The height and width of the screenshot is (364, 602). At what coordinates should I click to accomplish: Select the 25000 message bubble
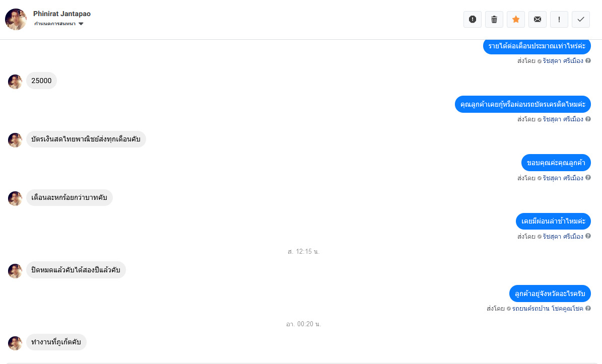coord(41,81)
